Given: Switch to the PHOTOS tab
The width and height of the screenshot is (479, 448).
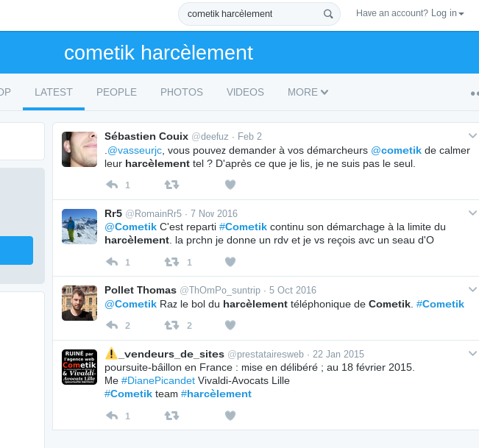Looking at the screenshot, I should click(182, 92).
